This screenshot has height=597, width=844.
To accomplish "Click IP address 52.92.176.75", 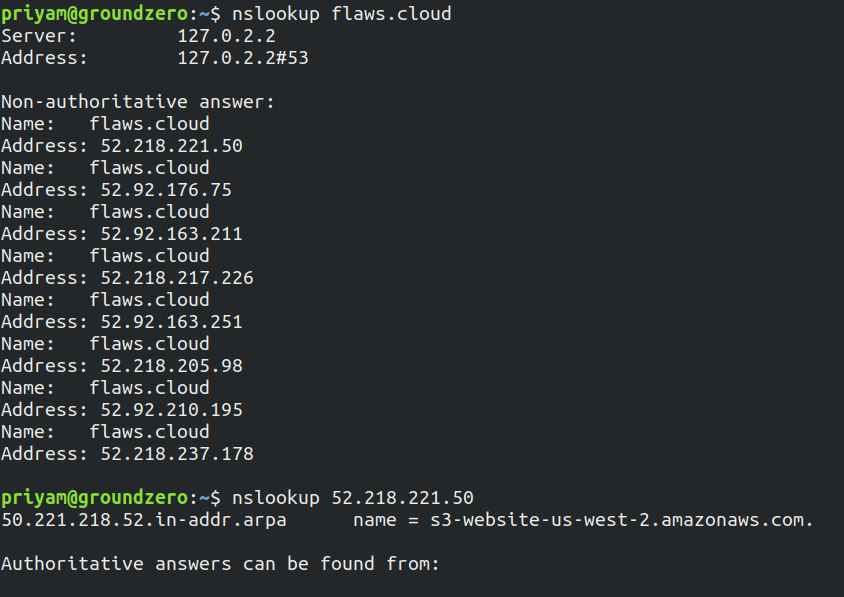I will click(x=166, y=190).
